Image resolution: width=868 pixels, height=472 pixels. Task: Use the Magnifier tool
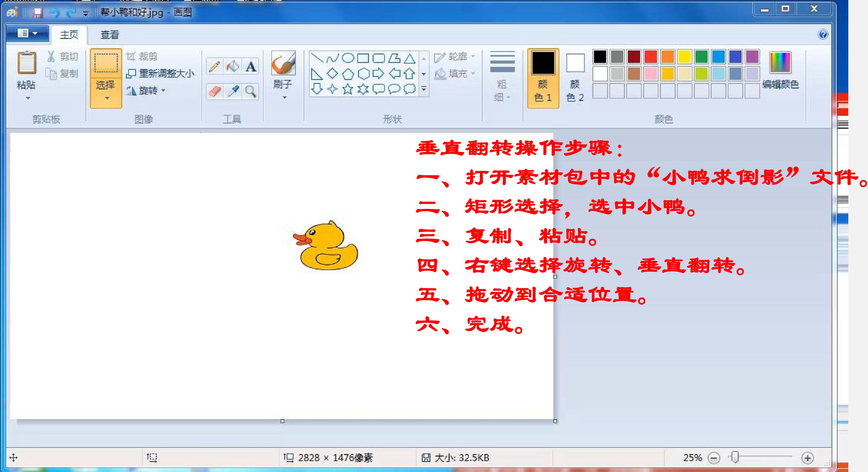tap(250, 91)
